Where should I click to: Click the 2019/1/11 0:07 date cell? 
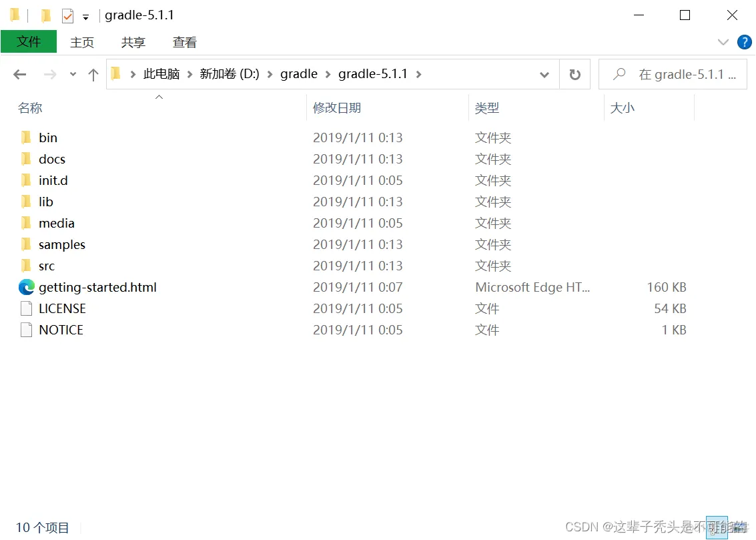point(358,288)
